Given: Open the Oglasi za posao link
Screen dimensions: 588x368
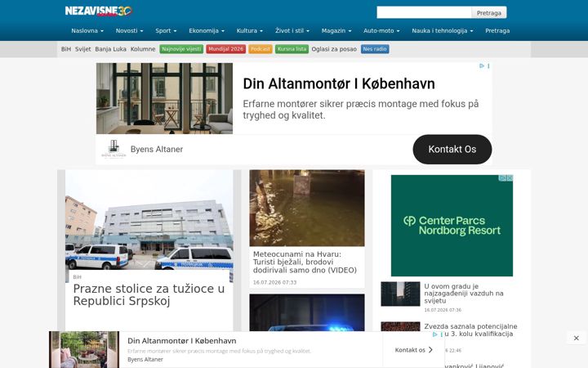Looking at the screenshot, I should [x=334, y=49].
